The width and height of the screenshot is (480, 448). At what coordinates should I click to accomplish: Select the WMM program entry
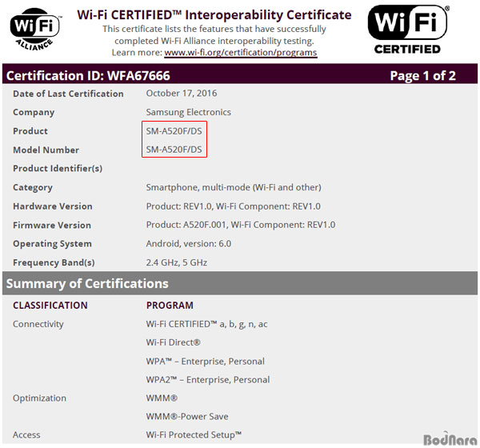162,398
